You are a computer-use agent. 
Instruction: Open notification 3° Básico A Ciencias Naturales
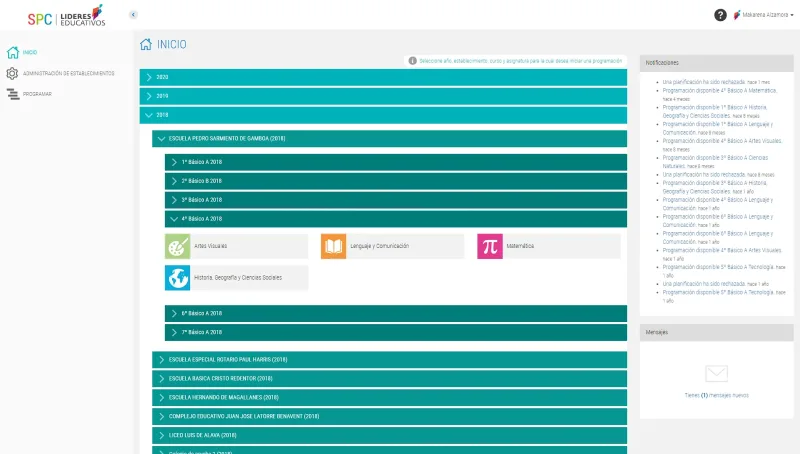[715, 162]
